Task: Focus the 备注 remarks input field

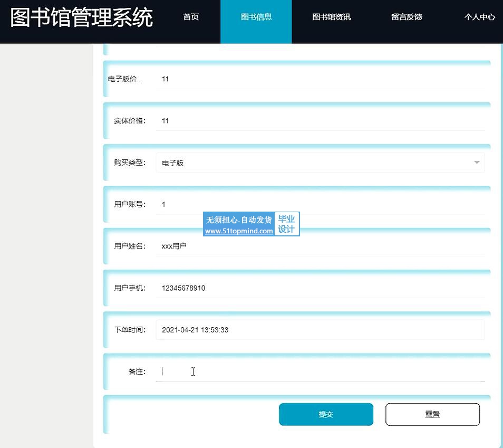Action: click(x=320, y=371)
